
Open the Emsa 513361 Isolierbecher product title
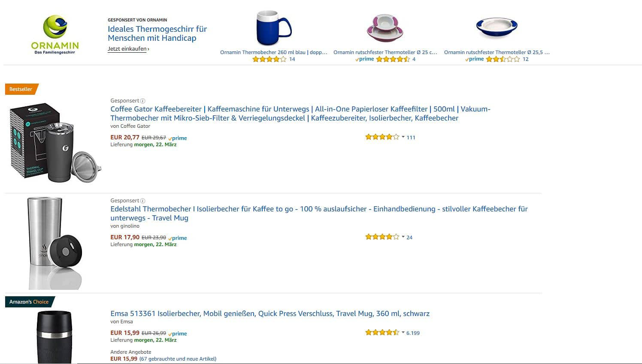click(270, 313)
